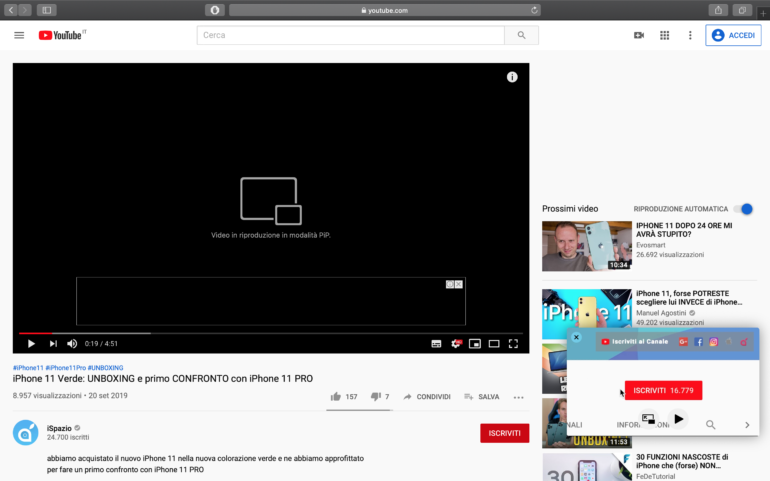
Task: Open the iSpazio channel avatar
Action: tap(26, 432)
